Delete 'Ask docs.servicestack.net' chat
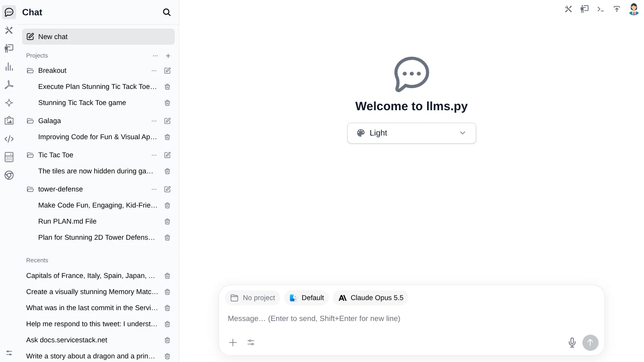 pos(167,340)
